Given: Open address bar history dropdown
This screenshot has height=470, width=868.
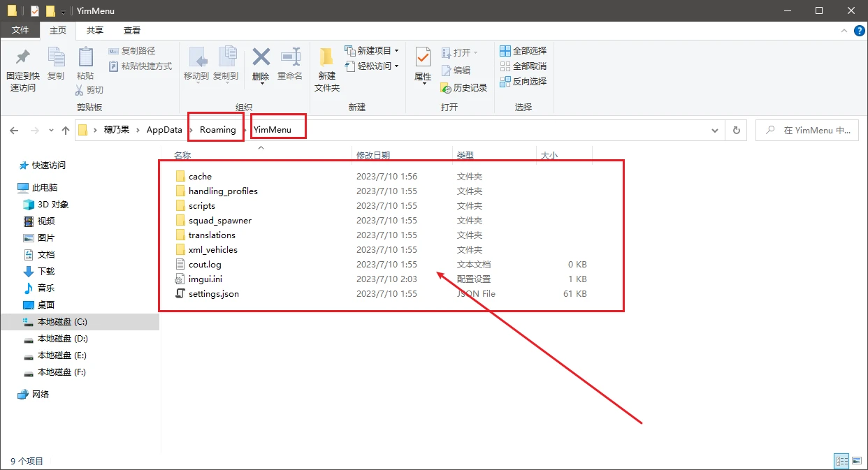Looking at the screenshot, I should coord(714,130).
